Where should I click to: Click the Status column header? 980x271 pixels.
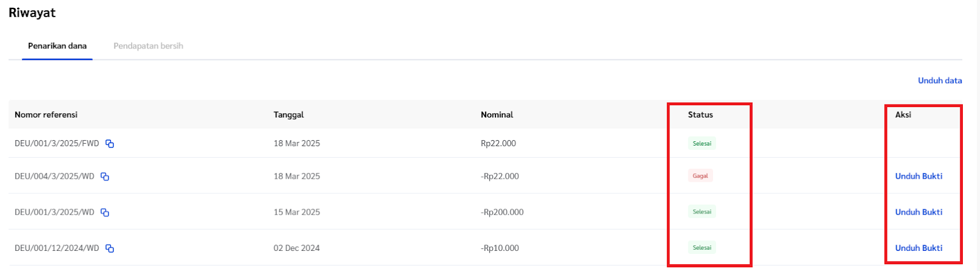(700, 115)
